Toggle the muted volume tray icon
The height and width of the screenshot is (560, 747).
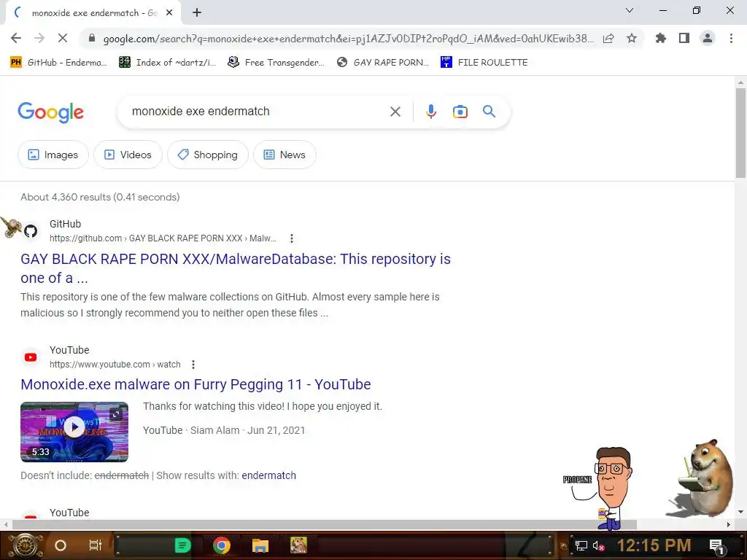pos(598,546)
